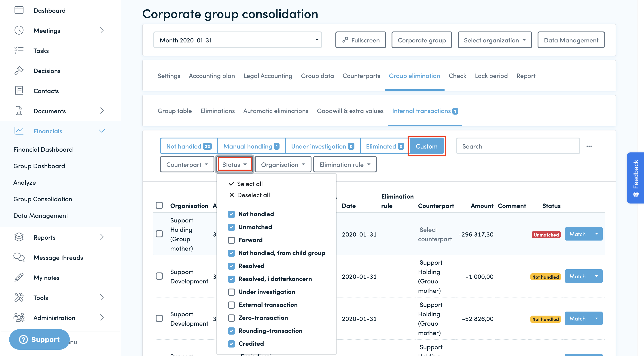Viewport: 644px width, 356px height.
Task: Open Match dropdown arrow for Unmatched row
Action: click(597, 234)
